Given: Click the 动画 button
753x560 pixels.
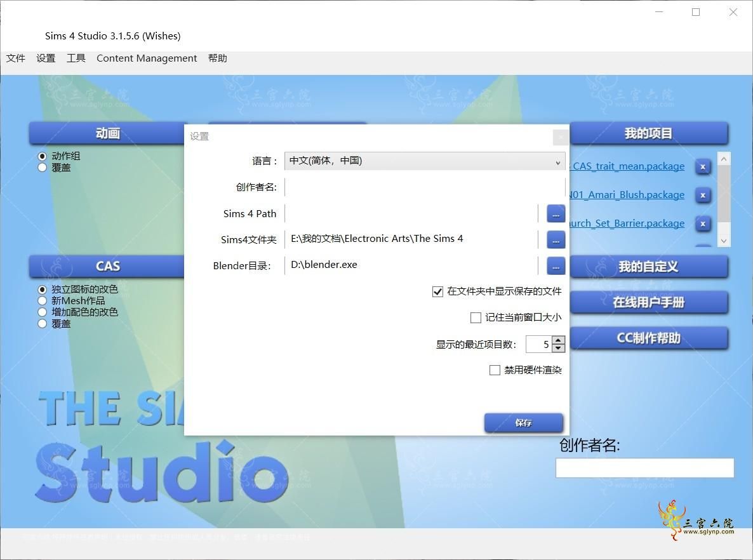Looking at the screenshot, I should click(107, 133).
